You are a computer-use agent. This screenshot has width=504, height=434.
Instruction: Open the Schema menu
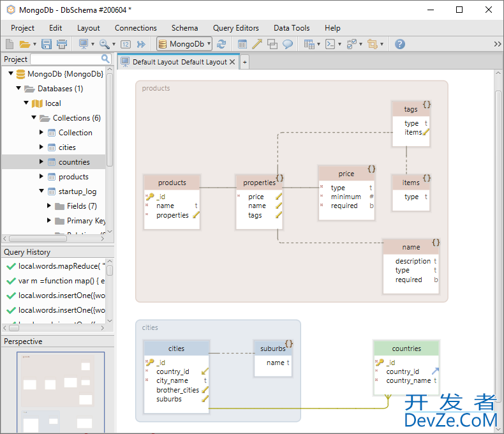(x=184, y=28)
